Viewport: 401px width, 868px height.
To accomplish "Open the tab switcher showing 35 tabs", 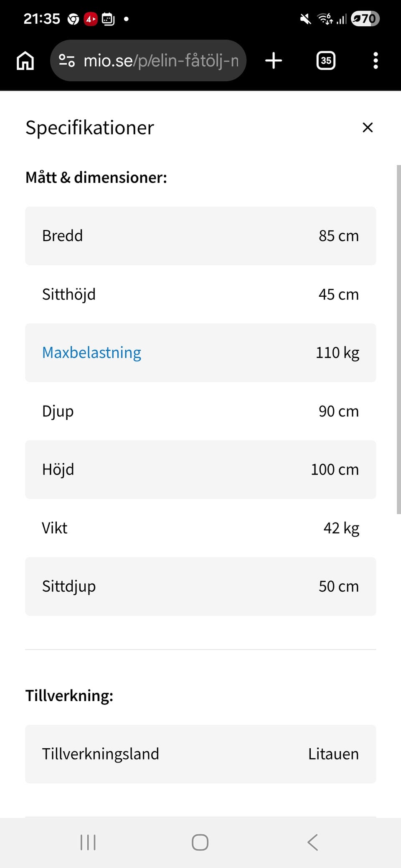I will point(326,61).
